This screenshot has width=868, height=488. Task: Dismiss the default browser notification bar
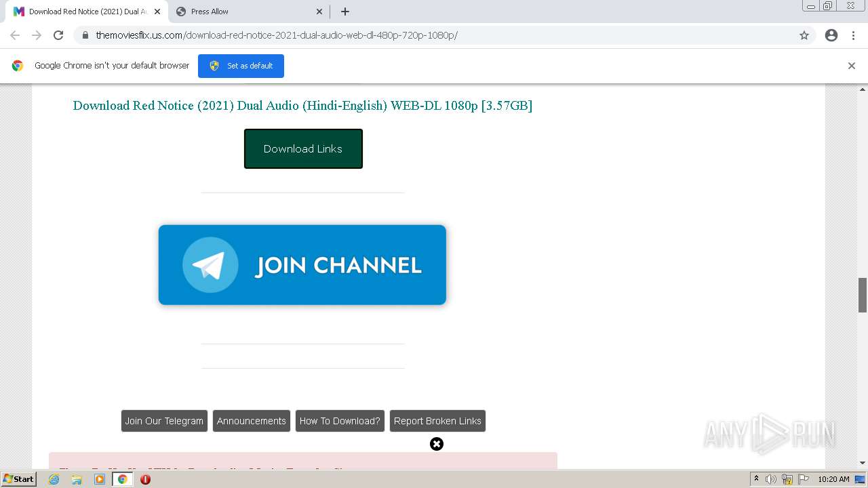coord(852,66)
